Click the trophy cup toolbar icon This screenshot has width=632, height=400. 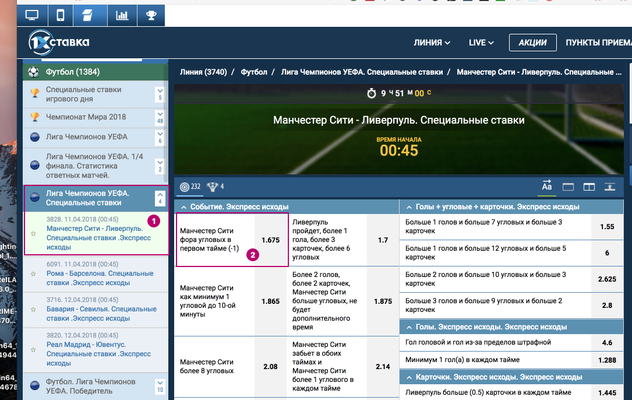(x=151, y=15)
